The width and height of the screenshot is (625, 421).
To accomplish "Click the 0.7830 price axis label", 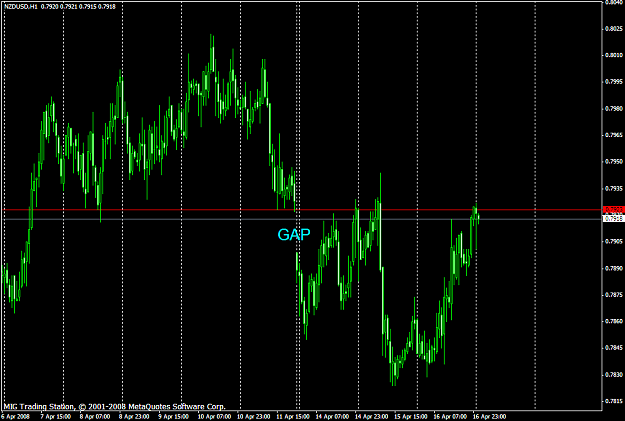I will click(614, 375).
